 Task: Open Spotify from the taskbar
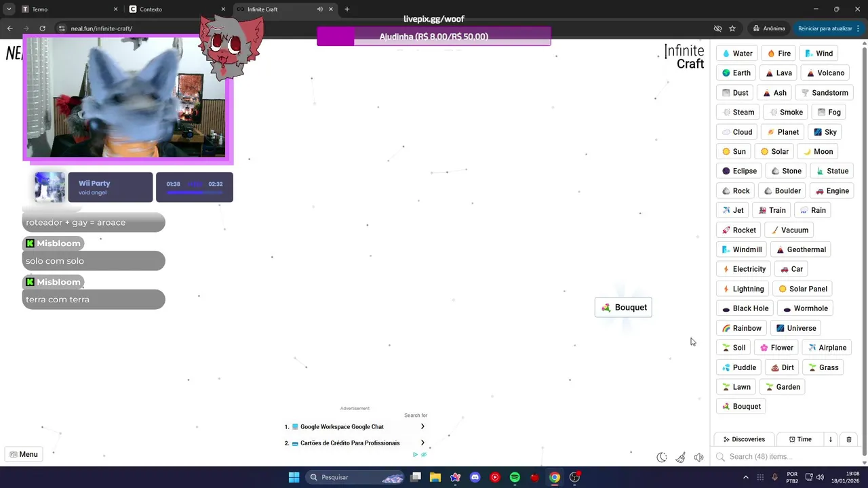click(515, 477)
